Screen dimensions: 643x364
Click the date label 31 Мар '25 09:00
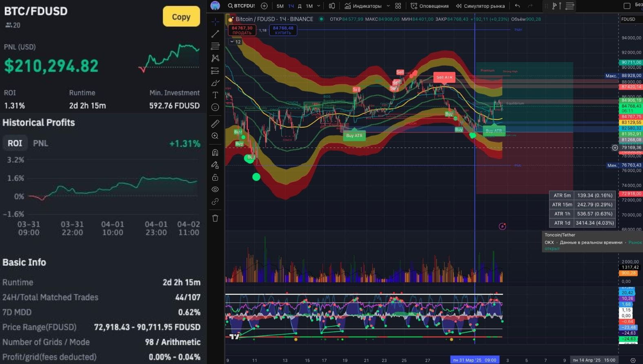point(475,360)
